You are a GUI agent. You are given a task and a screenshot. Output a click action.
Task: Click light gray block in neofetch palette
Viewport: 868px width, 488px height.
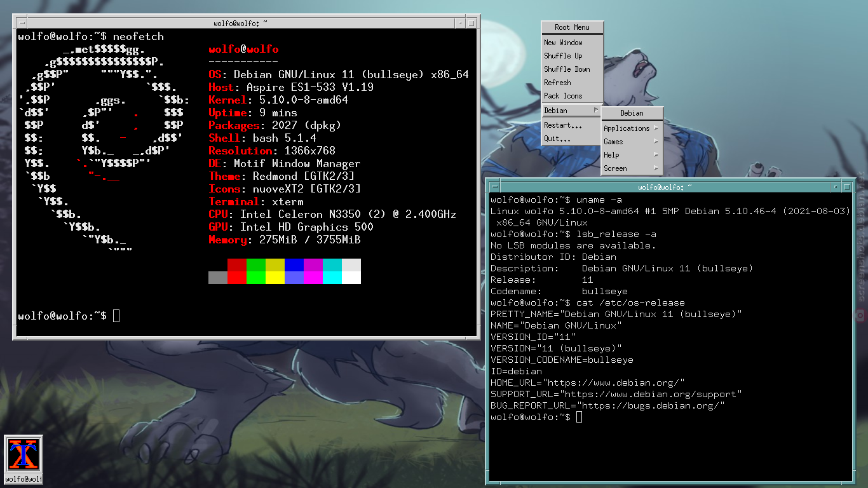click(351, 265)
